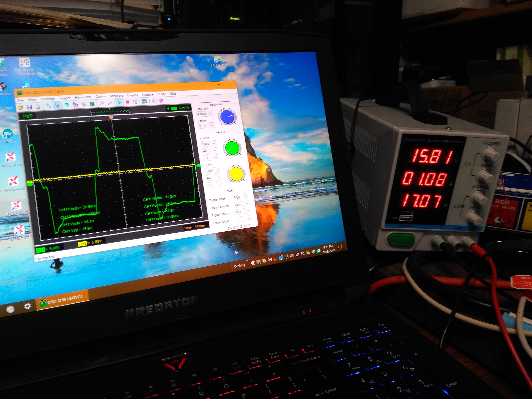
Task: Click the green CH1 ground marker on the grid's left edge
Action: [30, 184]
